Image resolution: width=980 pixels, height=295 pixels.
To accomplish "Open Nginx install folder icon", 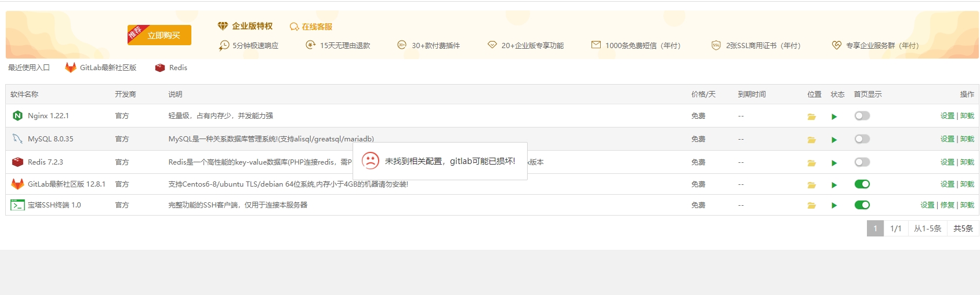I will coord(812,116).
